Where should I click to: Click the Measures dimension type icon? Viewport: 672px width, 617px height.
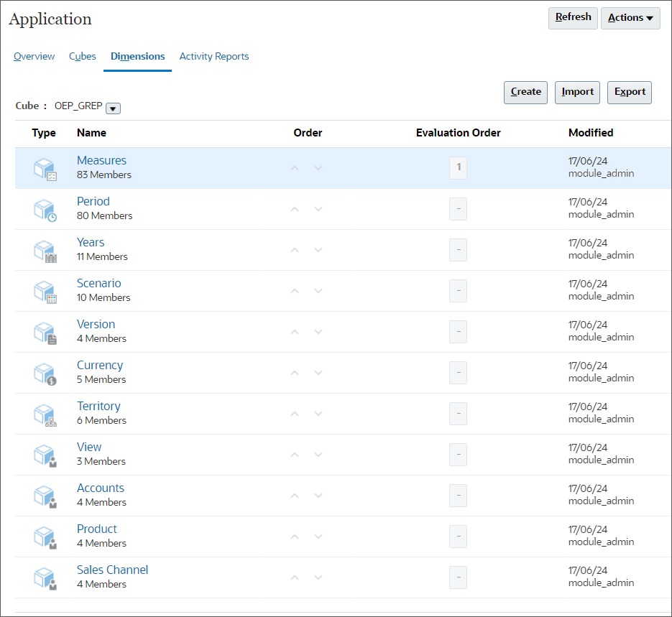pyautogui.click(x=45, y=169)
